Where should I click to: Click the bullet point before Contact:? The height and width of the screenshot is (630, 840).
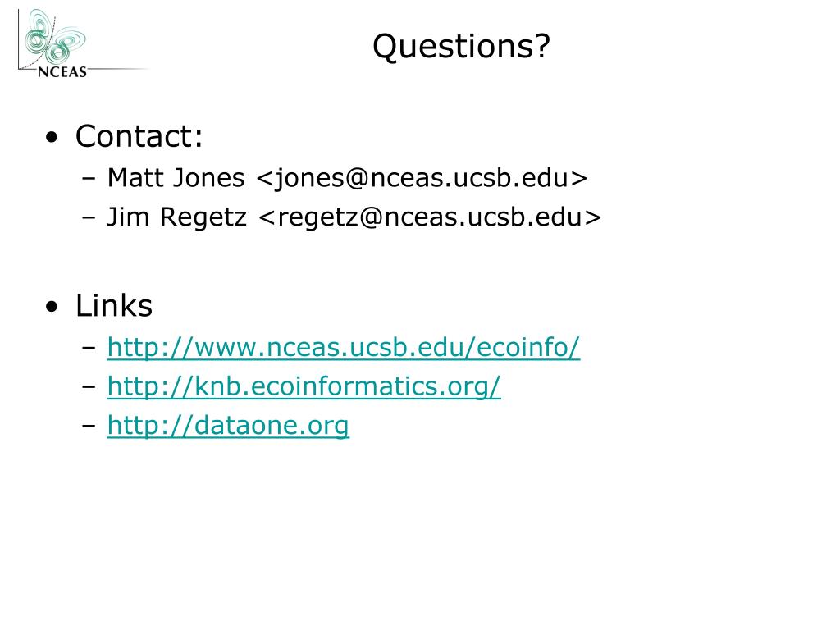pyautogui.click(x=52, y=138)
